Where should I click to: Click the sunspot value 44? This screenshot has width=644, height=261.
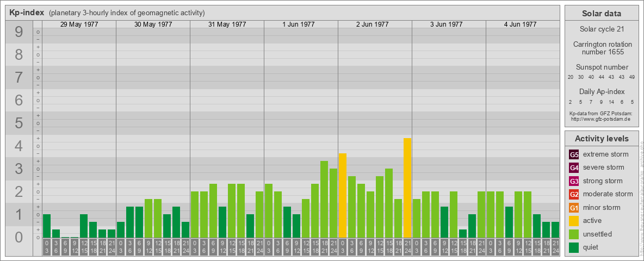[x=601, y=77]
